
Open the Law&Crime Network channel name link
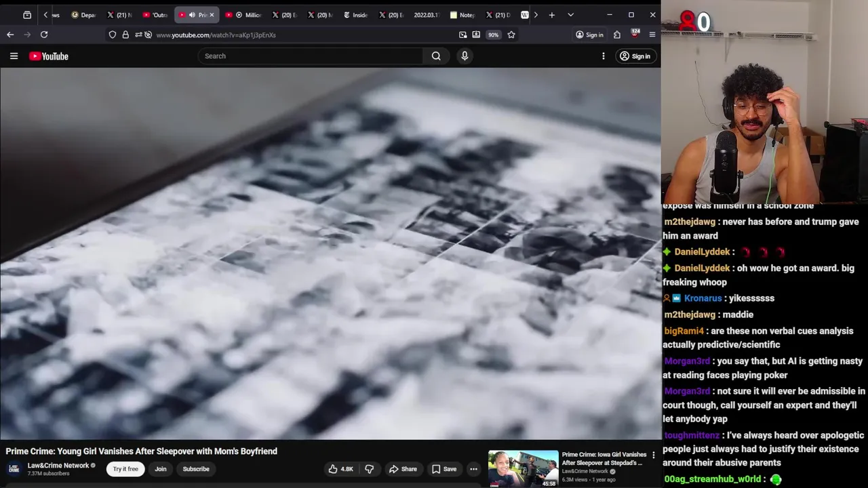coord(58,466)
